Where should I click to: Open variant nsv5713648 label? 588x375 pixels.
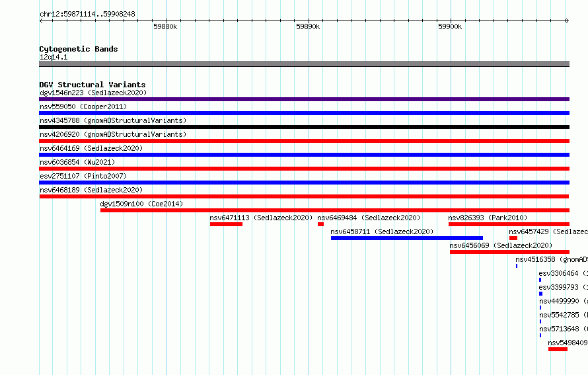[564, 329]
